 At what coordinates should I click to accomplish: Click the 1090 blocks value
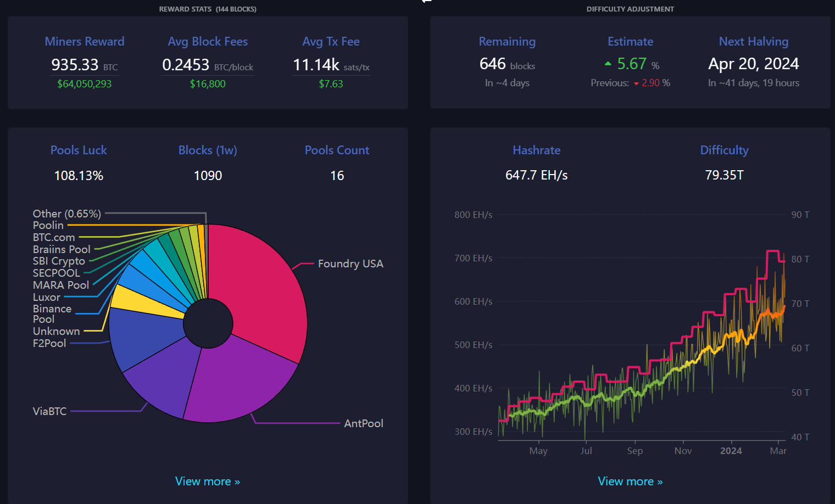[208, 176]
